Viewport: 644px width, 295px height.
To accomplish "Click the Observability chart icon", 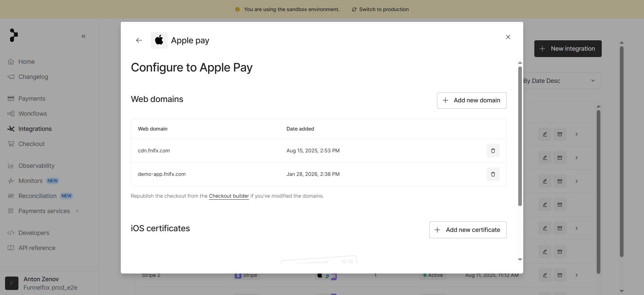I will [11, 166].
